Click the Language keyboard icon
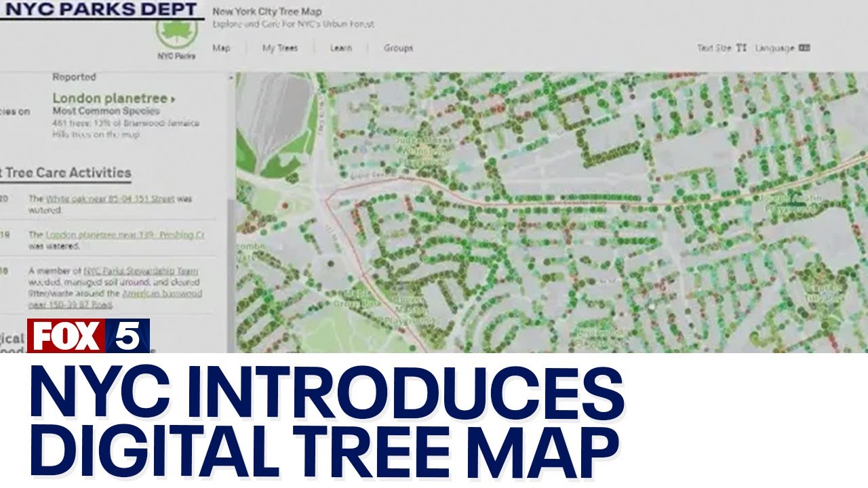The height and width of the screenshot is (488, 868). (804, 48)
